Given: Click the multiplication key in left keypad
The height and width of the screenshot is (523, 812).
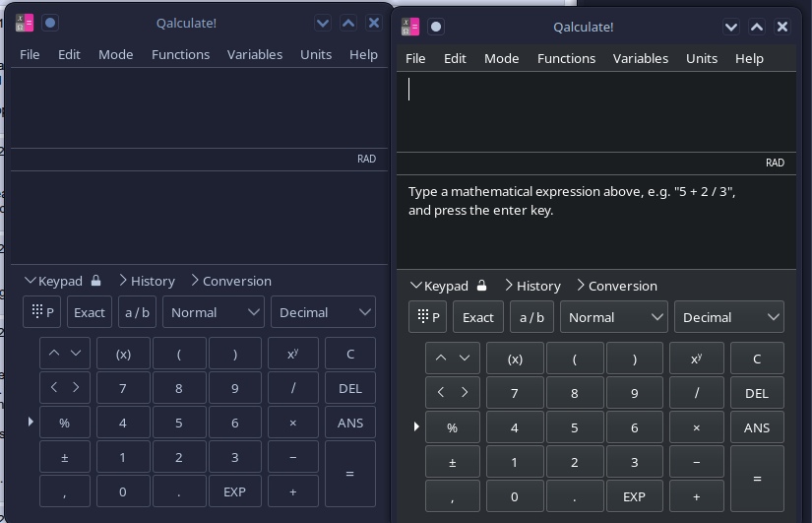Looking at the screenshot, I should [x=293, y=423].
